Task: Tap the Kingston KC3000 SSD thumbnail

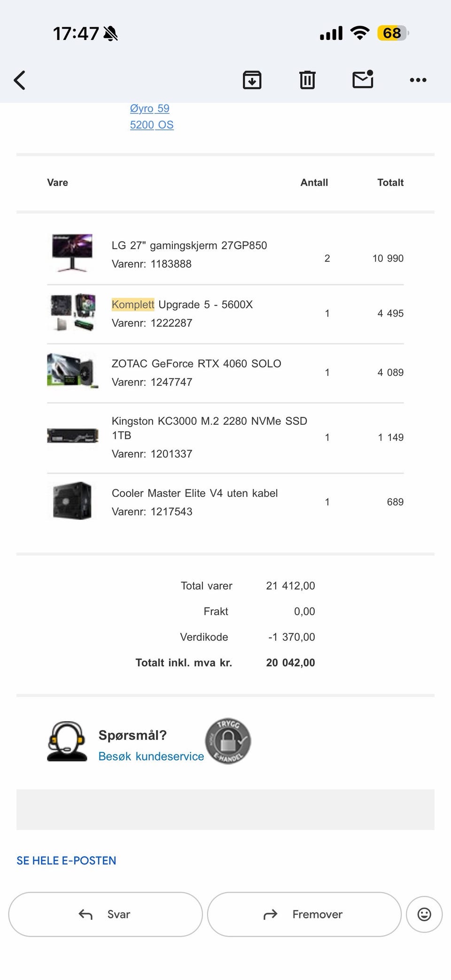Action: click(x=72, y=436)
